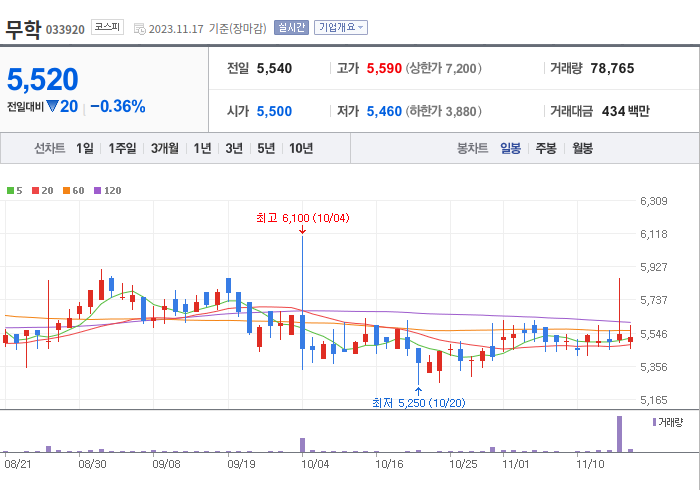The image size is (700, 490).
Task: Switch to the 월봉 candle chart
Action: 583,148
